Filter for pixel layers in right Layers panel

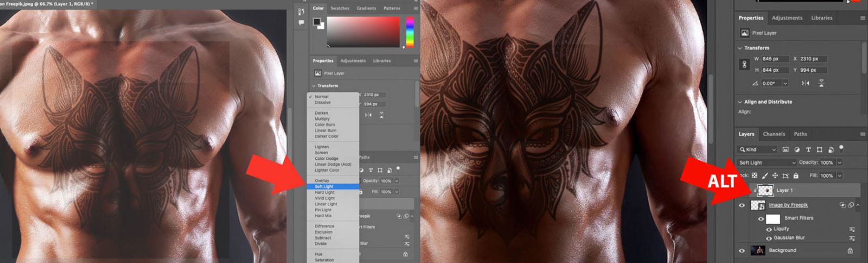click(x=785, y=149)
